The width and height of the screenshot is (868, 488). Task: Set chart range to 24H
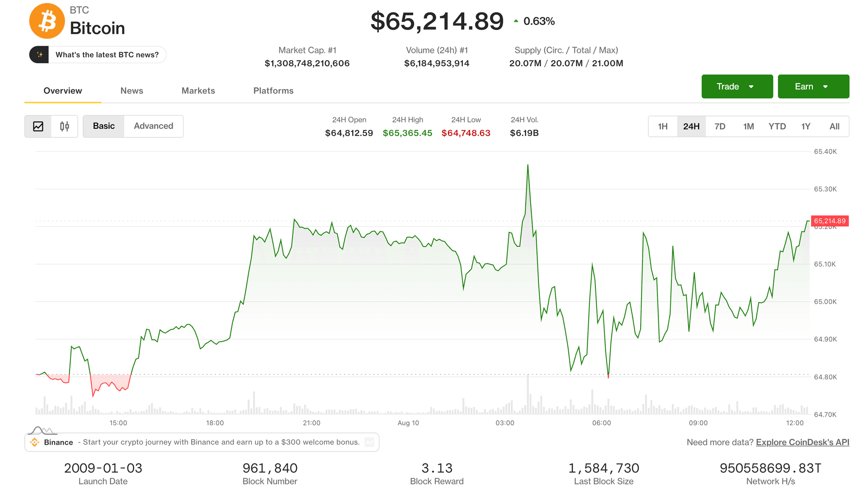[x=691, y=127]
